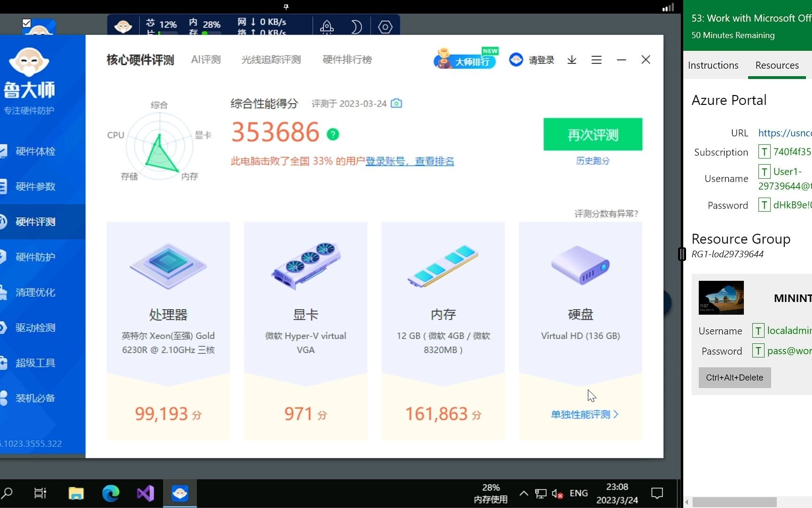Click the ENG language indicator
The image size is (812, 508).
click(x=578, y=493)
